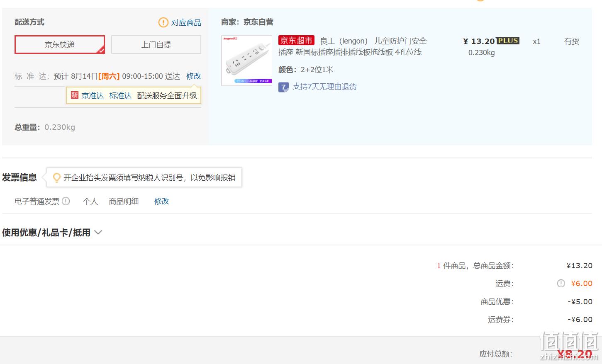Click the ¥6.00 shipping fee amount

pos(582,284)
